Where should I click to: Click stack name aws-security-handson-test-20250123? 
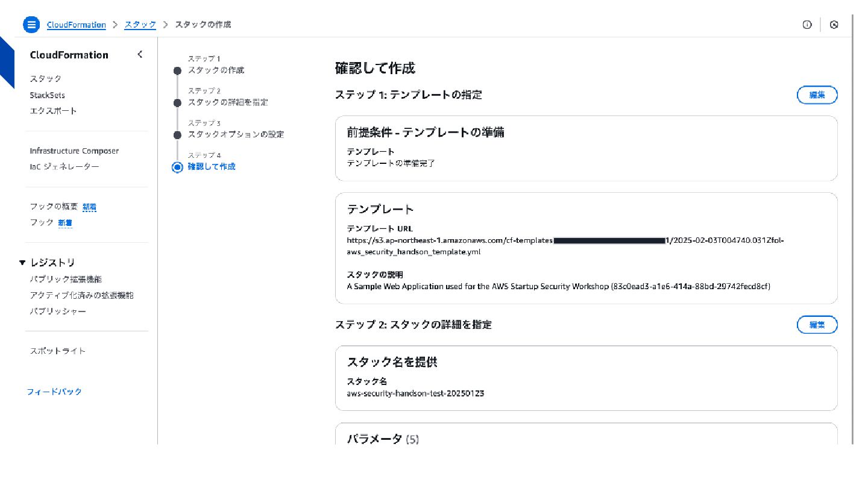coord(415,393)
